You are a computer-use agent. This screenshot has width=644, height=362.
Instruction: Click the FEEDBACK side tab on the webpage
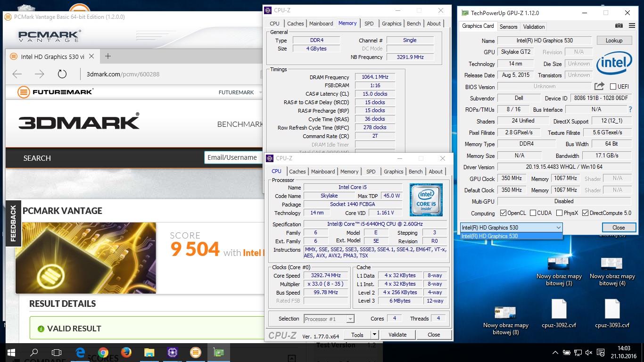[13, 222]
